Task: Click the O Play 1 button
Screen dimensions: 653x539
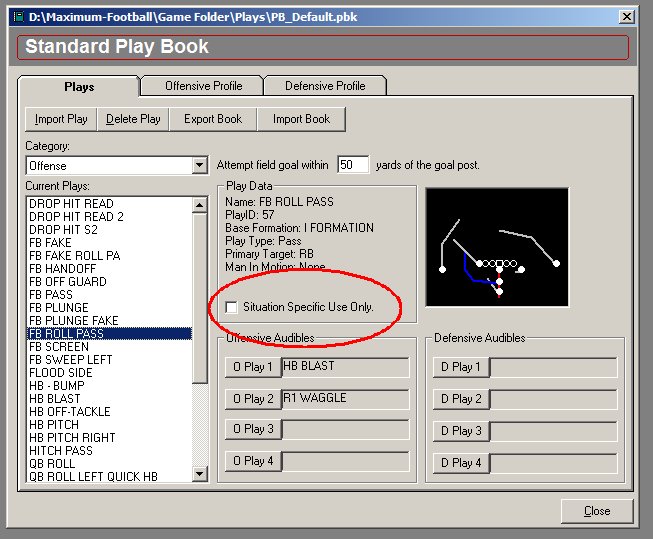Action: click(x=253, y=367)
